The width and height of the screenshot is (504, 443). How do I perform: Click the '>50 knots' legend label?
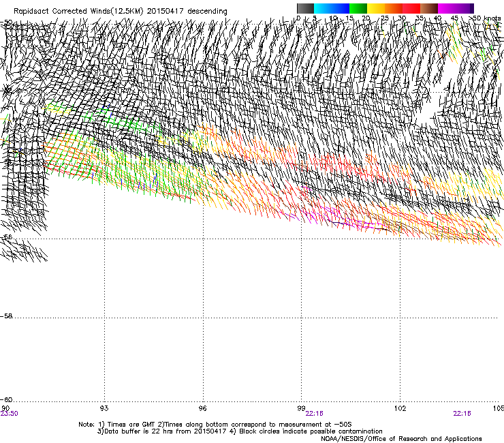(x=485, y=18)
